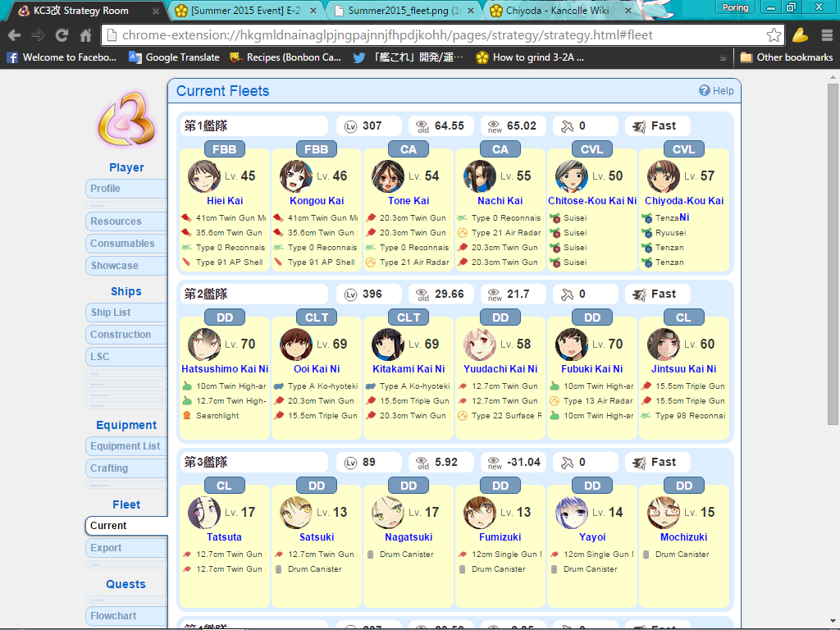Click the Drum Canister icon on Nagatsuki

pos(371,555)
